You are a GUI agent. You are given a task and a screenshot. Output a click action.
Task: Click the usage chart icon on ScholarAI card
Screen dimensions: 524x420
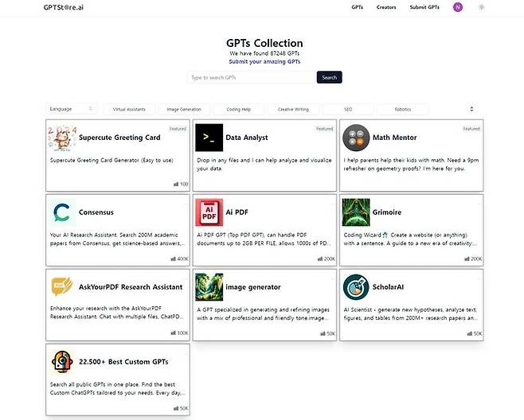coord(470,333)
